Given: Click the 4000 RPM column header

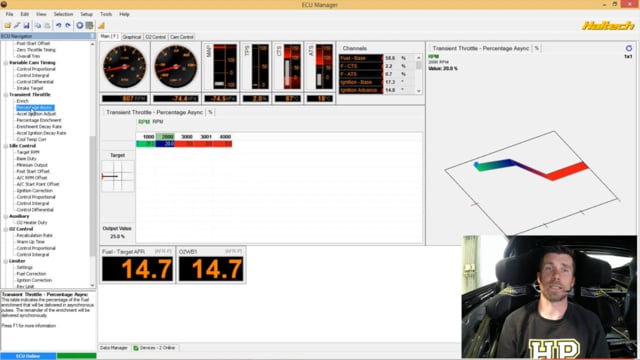Looking at the screenshot, I should click(x=225, y=137).
